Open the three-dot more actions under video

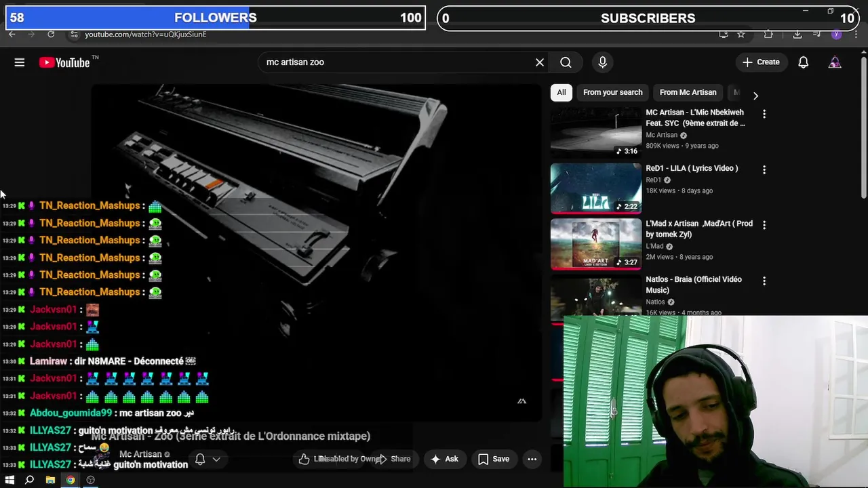[532, 459]
